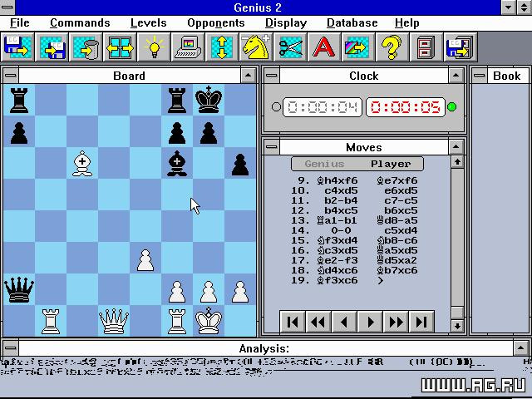
Task: Click the green active clock indicator
Action: coord(452,107)
